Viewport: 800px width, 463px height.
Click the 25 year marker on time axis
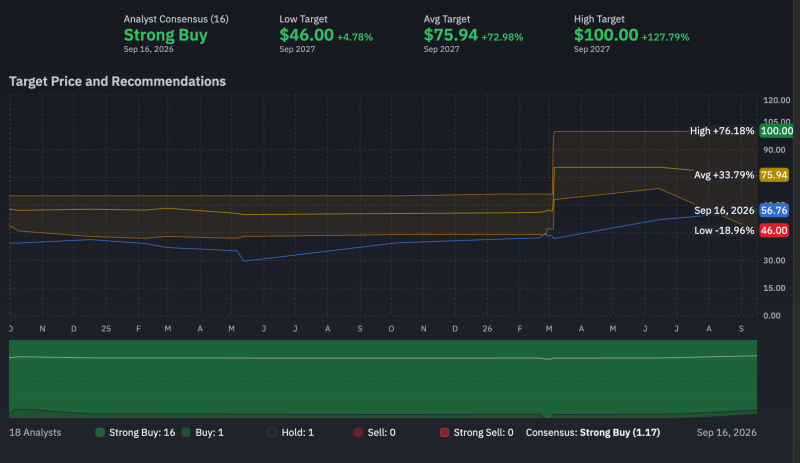tap(106, 329)
